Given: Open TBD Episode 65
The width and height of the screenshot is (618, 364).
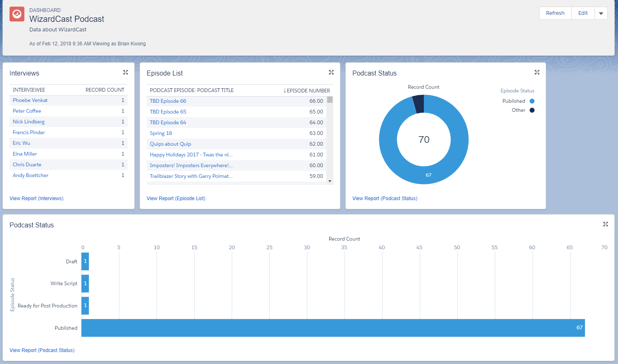Looking at the screenshot, I should tap(168, 112).
